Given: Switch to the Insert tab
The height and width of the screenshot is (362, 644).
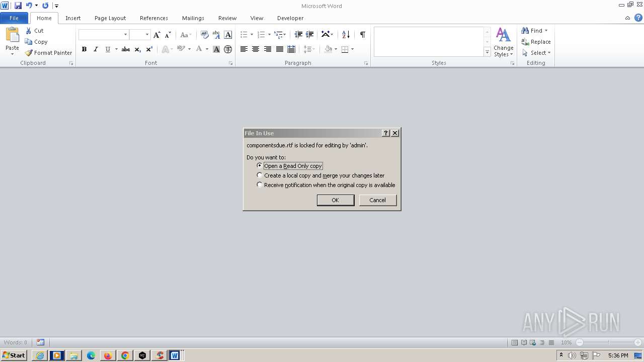Looking at the screenshot, I should click(73, 18).
